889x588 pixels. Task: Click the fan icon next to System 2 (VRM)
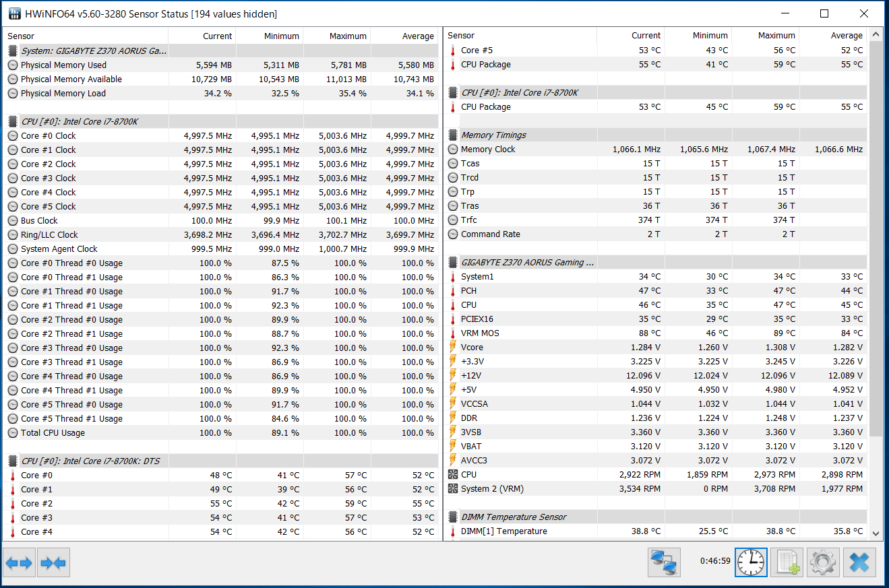click(x=453, y=488)
